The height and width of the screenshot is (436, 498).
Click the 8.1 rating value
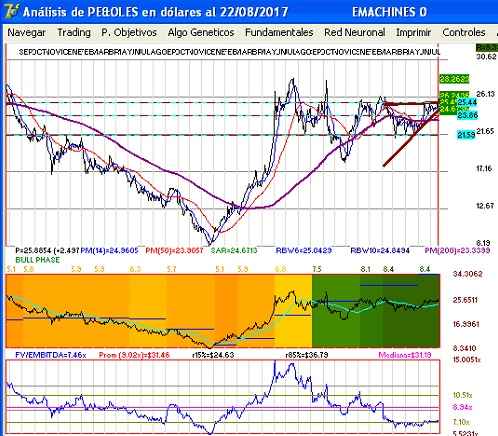click(365, 269)
